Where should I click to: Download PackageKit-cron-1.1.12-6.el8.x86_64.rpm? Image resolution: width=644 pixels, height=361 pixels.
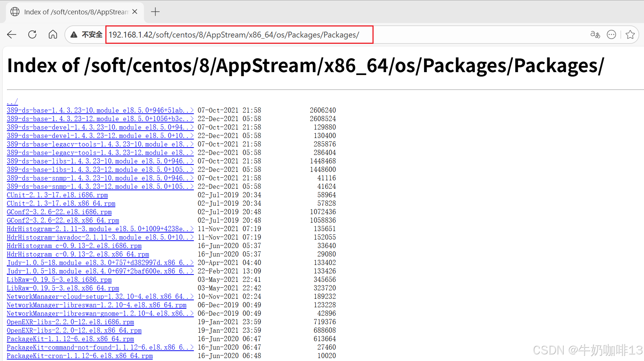click(80, 356)
